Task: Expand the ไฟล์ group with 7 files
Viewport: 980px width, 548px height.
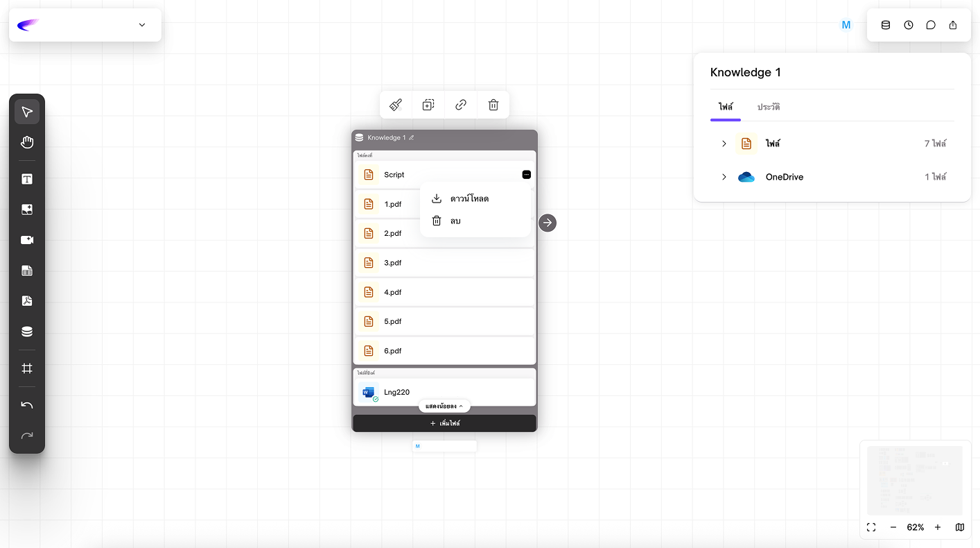Action: [724, 144]
